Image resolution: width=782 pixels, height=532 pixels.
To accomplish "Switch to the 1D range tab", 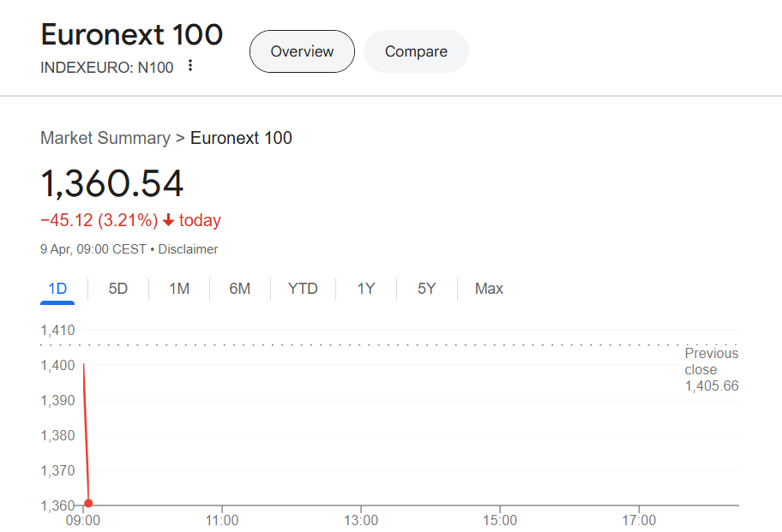I will (x=57, y=289).
